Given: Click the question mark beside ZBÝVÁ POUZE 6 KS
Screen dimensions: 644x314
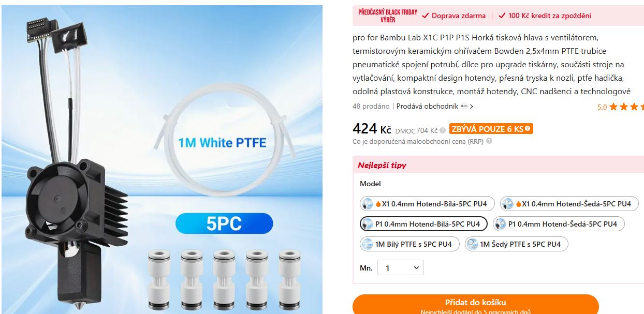Looking at the screenshot, I should coord(528,129).
